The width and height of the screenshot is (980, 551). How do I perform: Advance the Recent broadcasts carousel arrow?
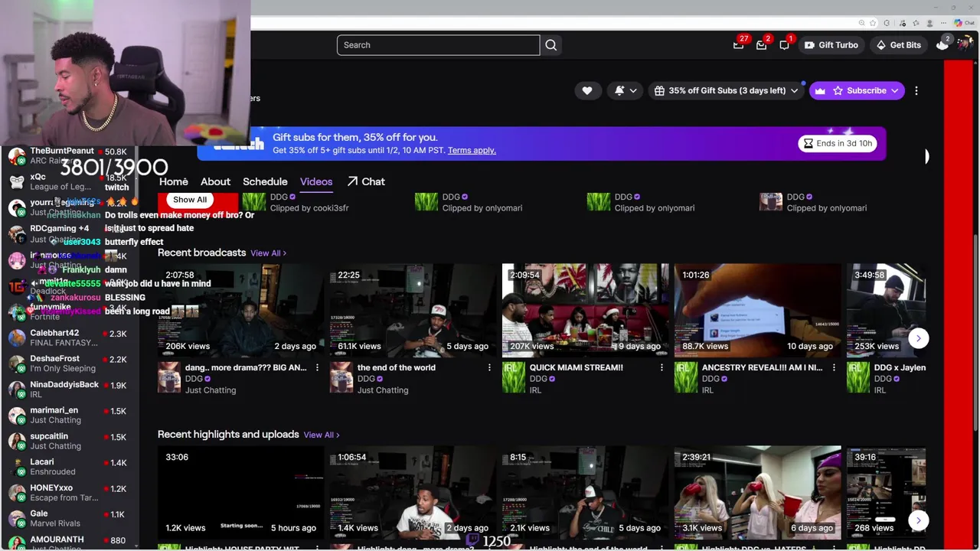tap(919, 338)
